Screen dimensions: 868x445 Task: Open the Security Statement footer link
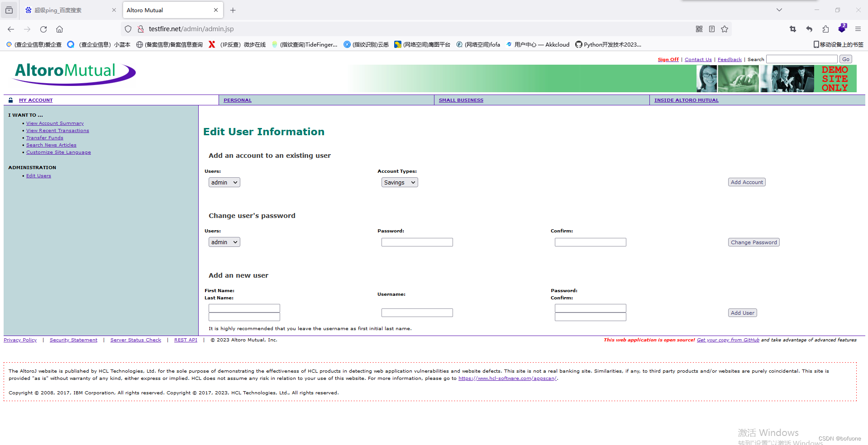coord(73,340)
